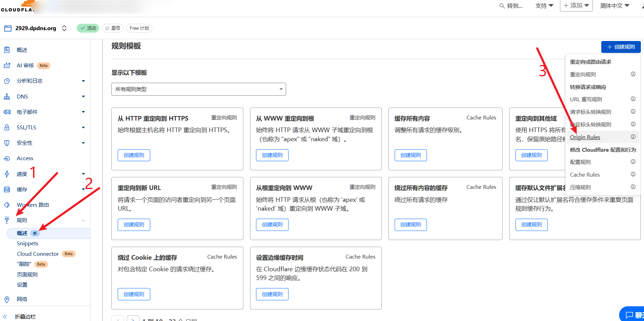Collapse the 规则 sidebar section
The width and height of the screenshot is (644, 321).
[x=83, y=220]
